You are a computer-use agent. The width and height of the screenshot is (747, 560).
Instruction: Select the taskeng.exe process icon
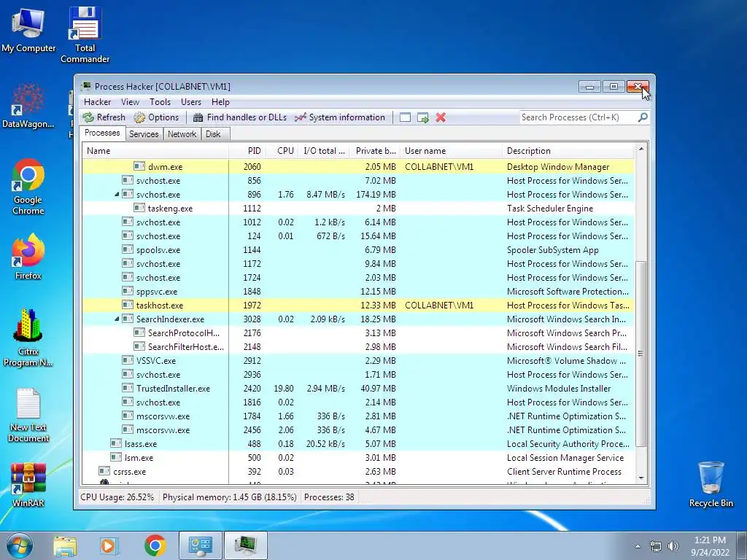click(139, 208)
